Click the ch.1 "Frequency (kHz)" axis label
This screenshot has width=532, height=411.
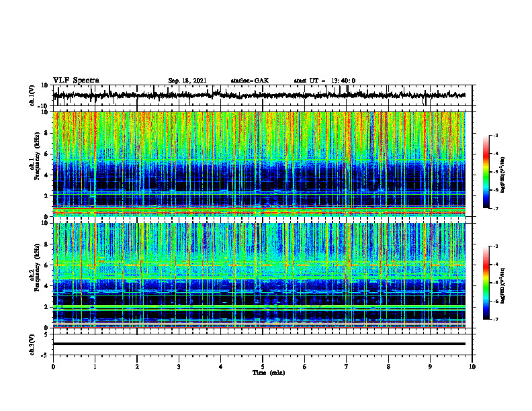(x=37, y=156)
